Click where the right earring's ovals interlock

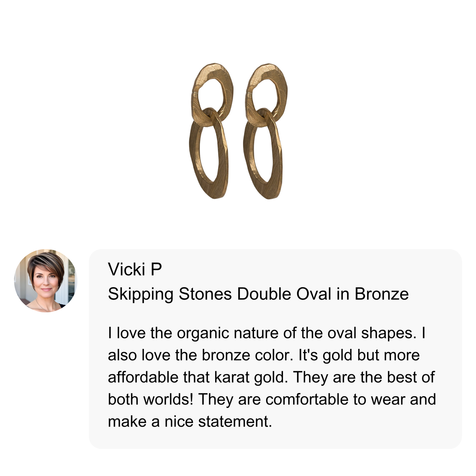tap(264, 116)
